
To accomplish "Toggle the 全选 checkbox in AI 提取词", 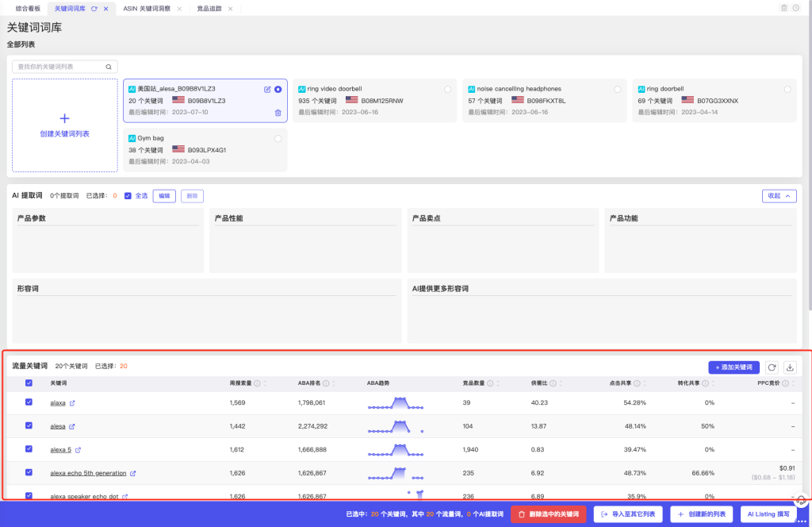I will 128,196.
